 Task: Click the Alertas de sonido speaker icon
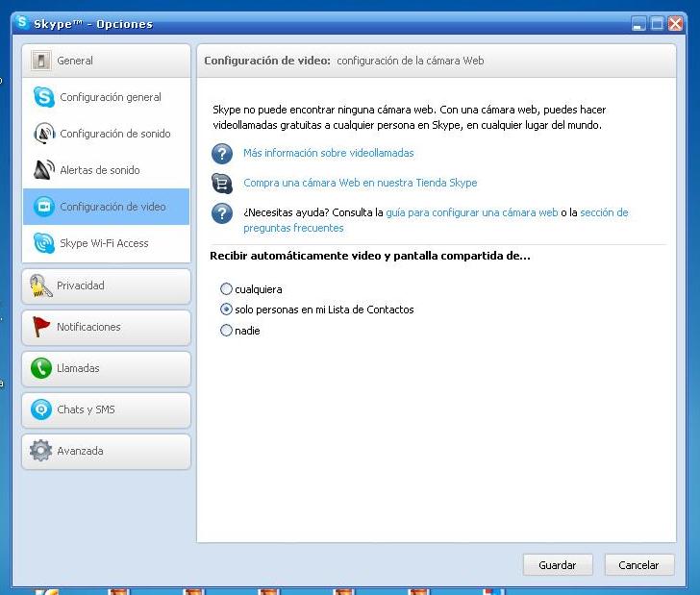coord(43,170)
